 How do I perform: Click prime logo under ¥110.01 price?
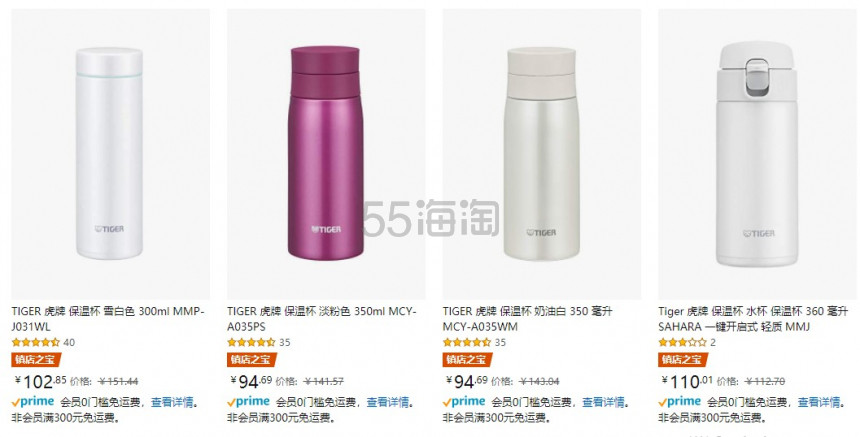click(x=680, y=401)
